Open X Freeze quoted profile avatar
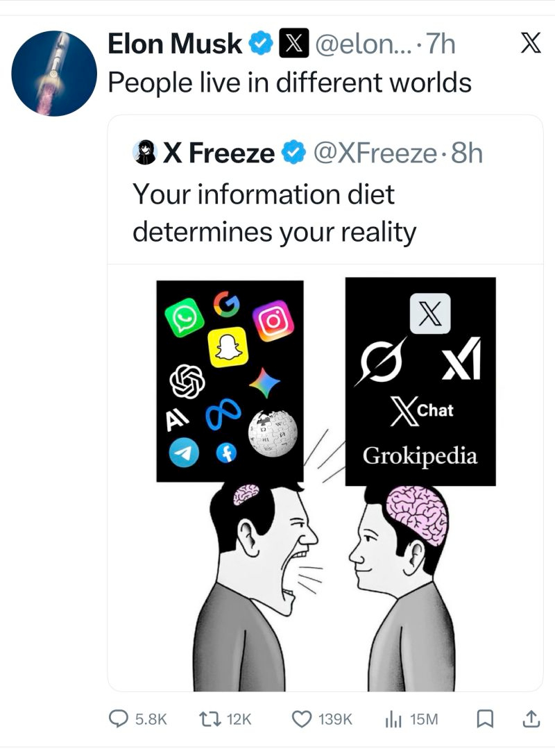Viewport: 555px width, 756px height. (x=144, y=153)
